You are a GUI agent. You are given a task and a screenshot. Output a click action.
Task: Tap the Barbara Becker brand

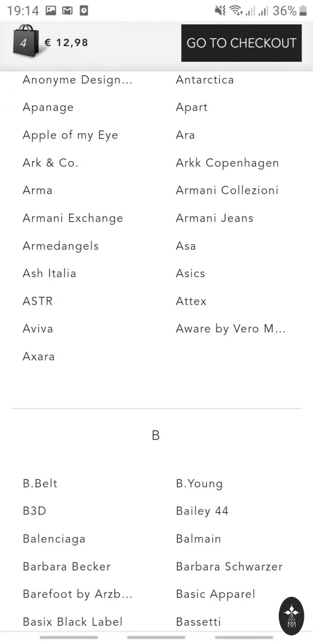[x=66, y=566]
